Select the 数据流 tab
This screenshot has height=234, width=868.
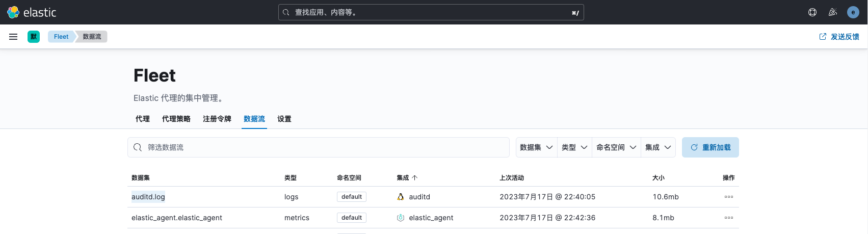(254, 119)
